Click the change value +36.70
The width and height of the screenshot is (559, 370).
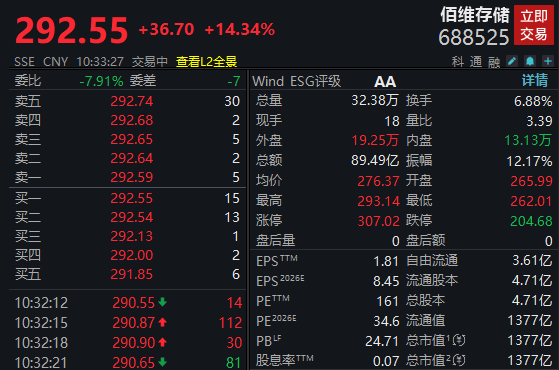166,29
